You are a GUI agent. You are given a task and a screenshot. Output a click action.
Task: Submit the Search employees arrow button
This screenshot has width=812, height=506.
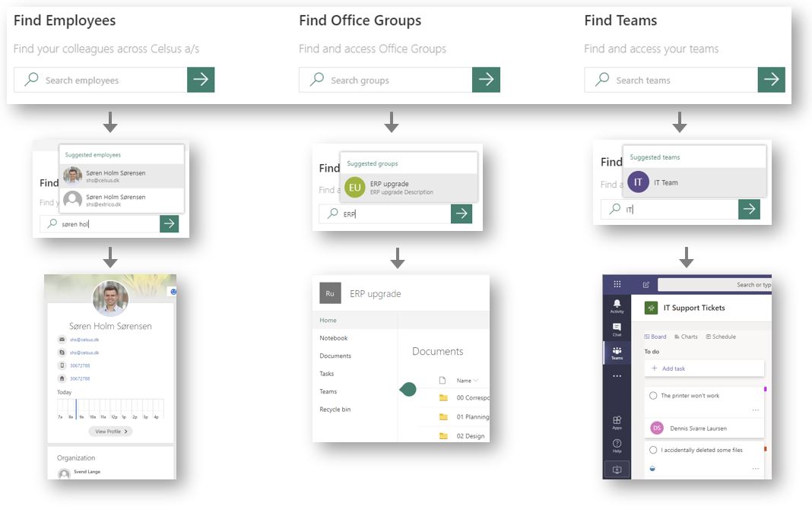tap(201, 80)
